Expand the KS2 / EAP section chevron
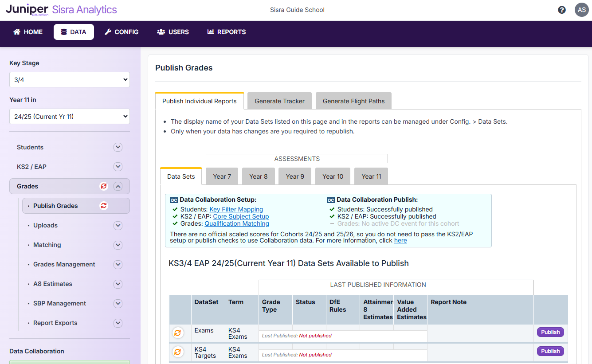 (118, 167)
